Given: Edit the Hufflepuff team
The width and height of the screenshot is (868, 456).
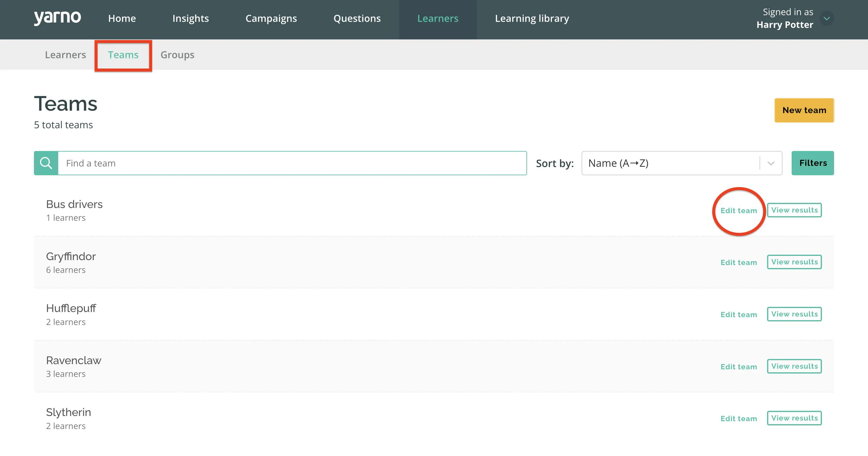Looking at the screenshot, I should click(739, 315).
